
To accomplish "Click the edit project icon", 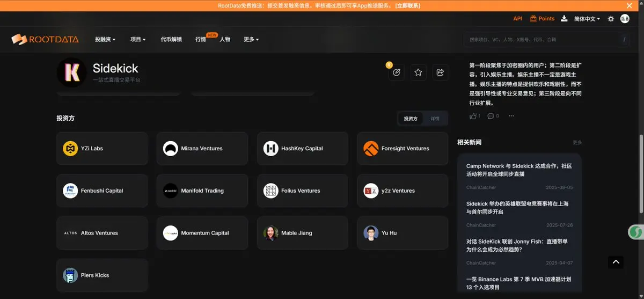I will [x=397, y=72].
